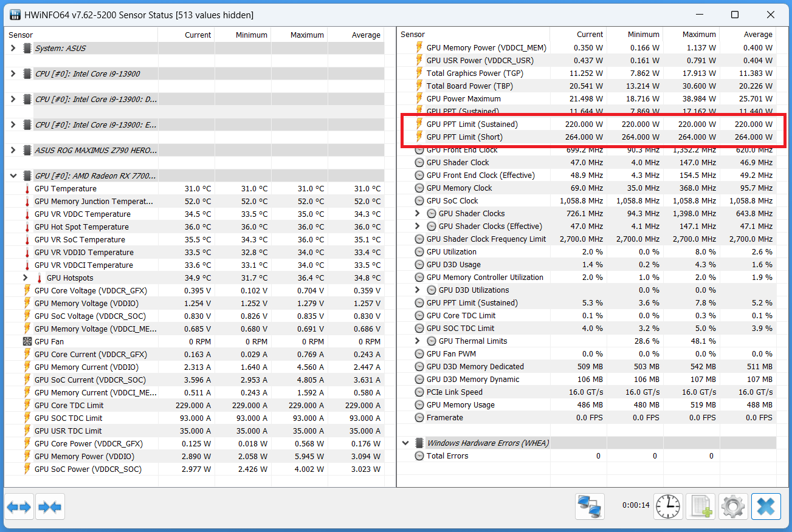
Task: Close sensor window with blue X icon
Action: (766, 506)
